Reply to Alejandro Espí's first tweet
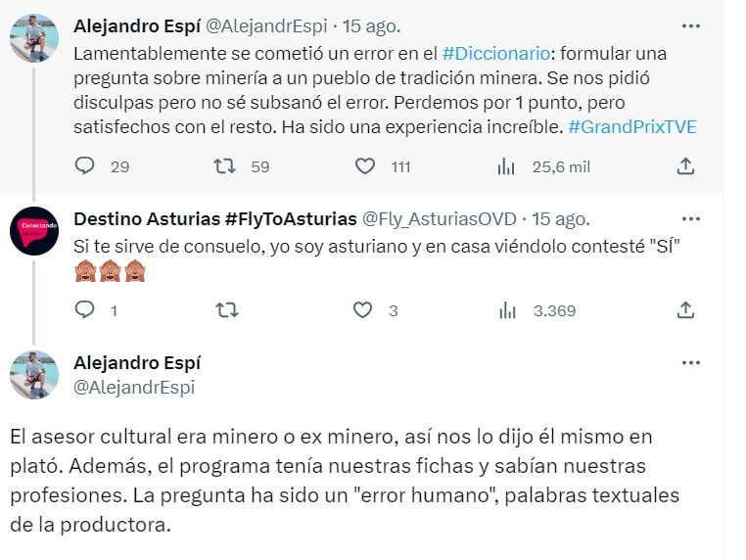The width and height of the screenshot is (746, 560). 86,166
